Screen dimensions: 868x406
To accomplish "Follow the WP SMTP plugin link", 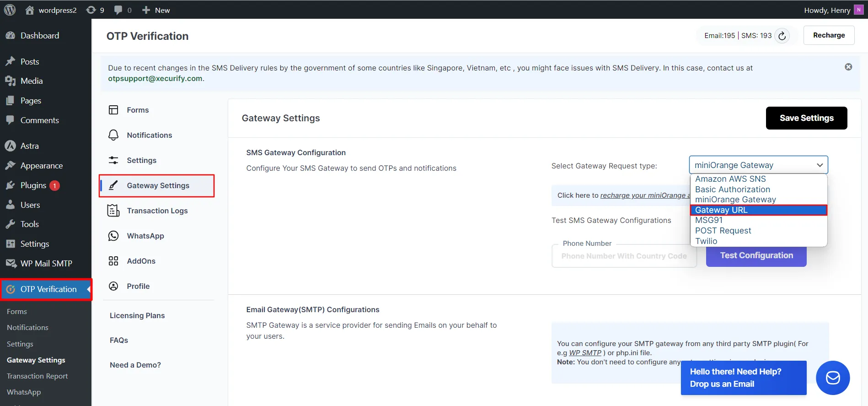I will click(x=585, y=353).
